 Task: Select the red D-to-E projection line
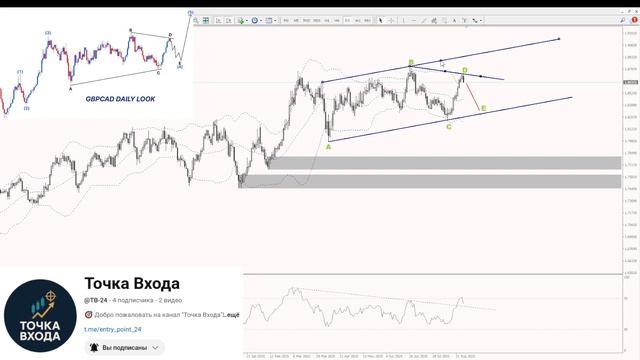[473, 96]
